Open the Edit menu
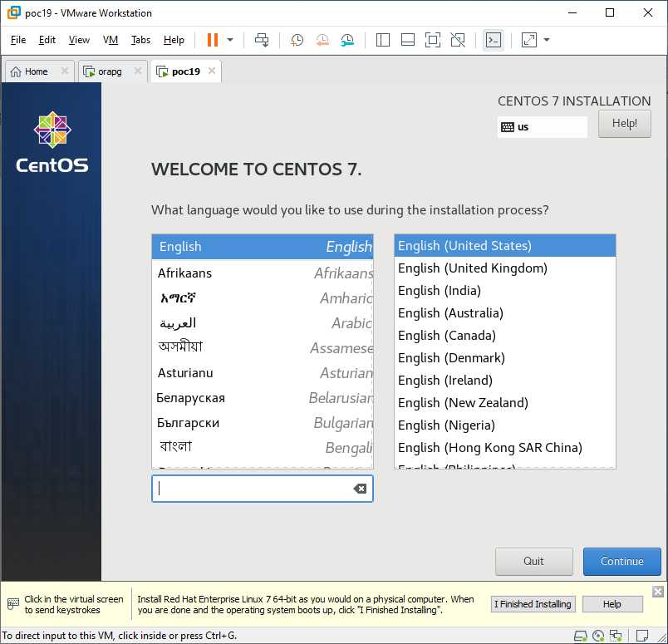Screen dimensions: 668x644 click(47, 40)
